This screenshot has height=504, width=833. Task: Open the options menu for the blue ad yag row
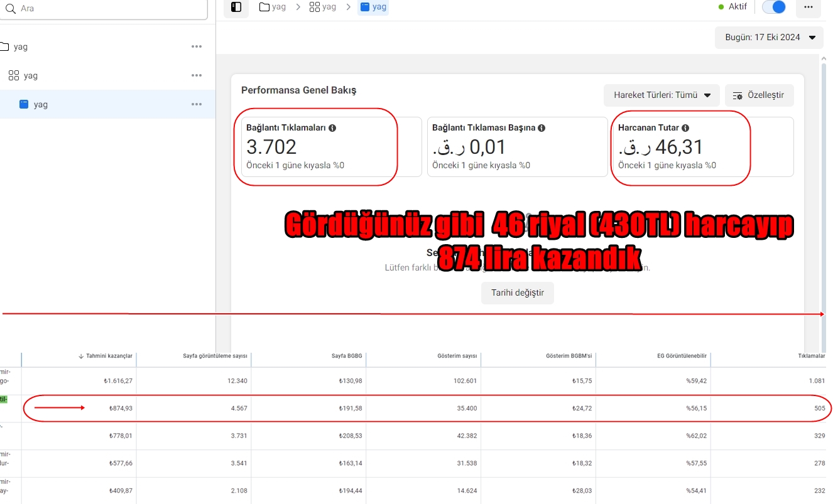click(197, 104)
